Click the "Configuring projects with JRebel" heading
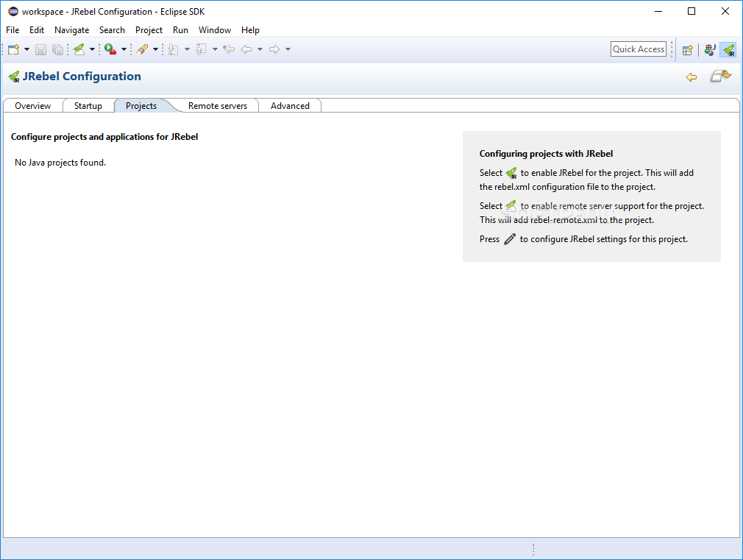 point(546,154)
